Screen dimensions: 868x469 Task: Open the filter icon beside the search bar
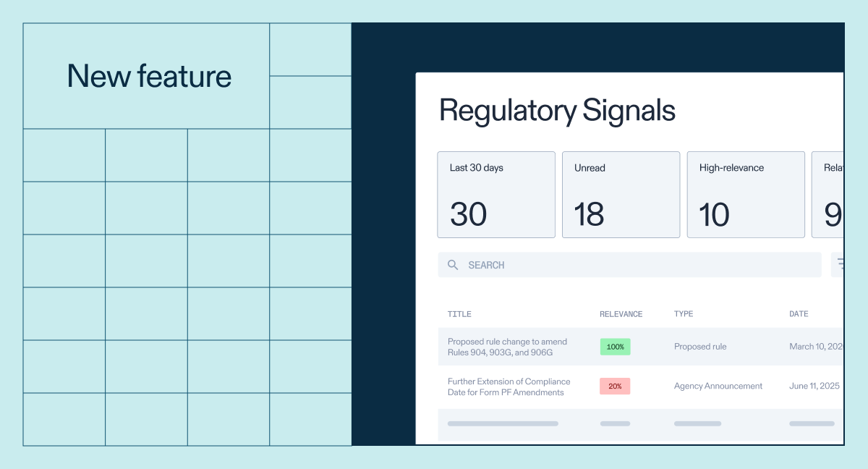pos(841,264)
